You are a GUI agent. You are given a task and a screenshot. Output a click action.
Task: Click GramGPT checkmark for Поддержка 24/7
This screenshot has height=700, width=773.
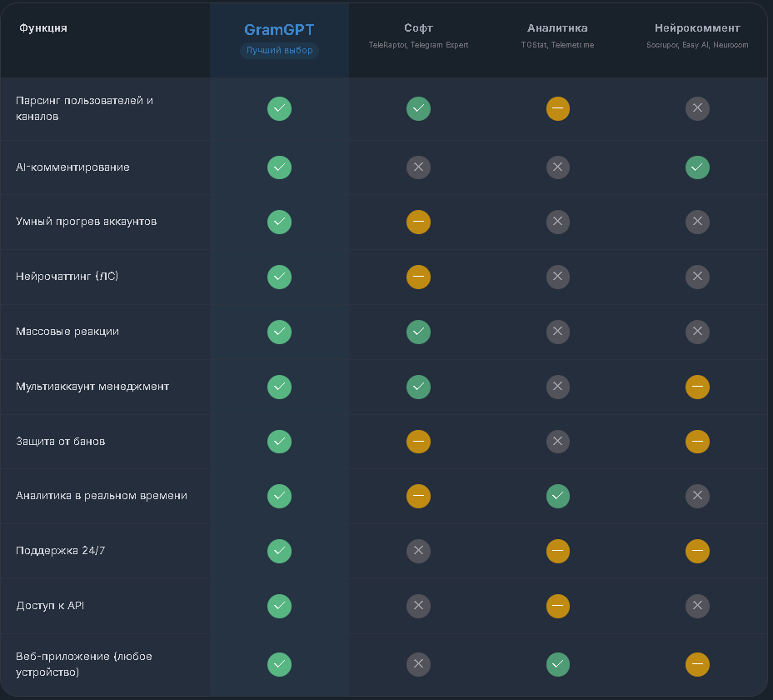tap(279, 551)
